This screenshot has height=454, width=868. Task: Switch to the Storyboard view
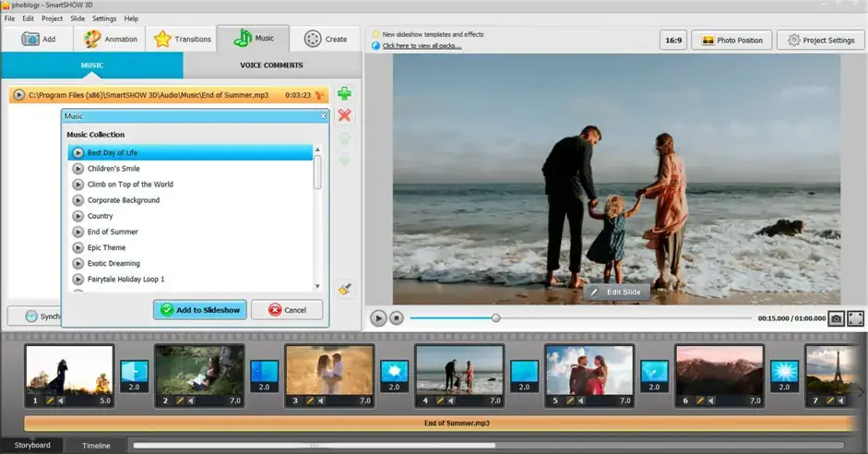(32, 445)
